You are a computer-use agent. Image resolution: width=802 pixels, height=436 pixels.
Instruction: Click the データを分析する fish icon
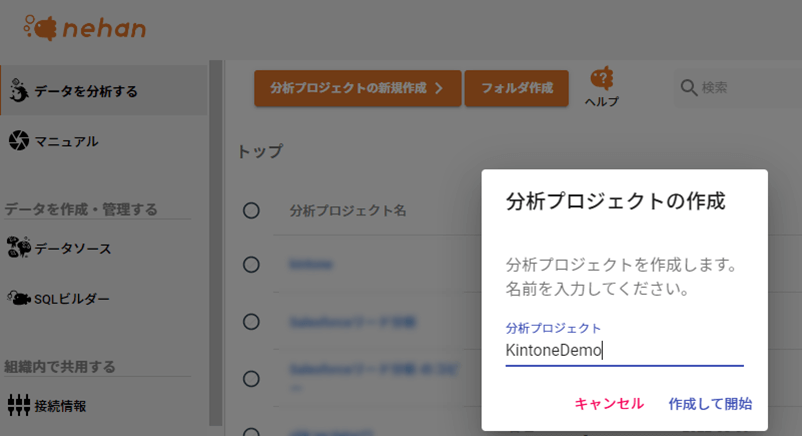pos(19,91)
